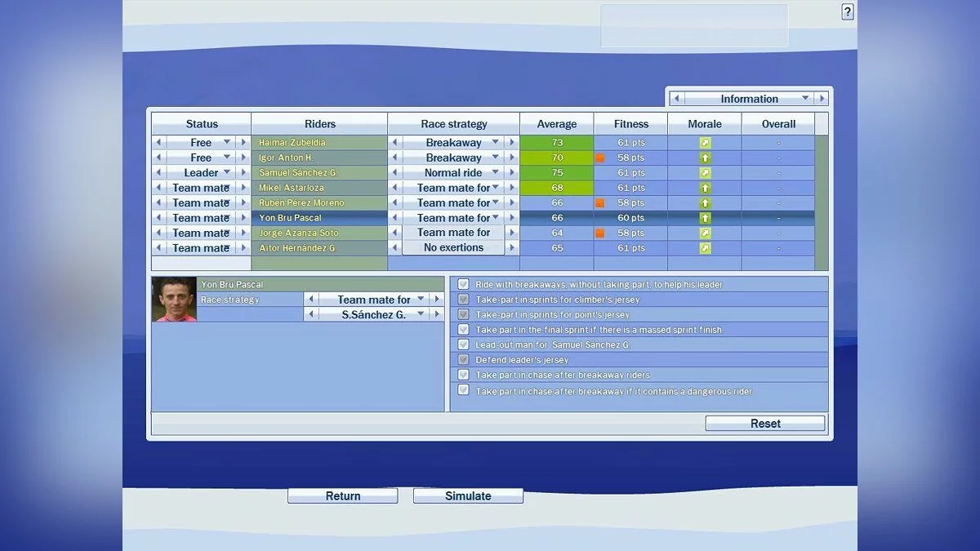Sort by Race strategy column header
This screenshot has width=980, height=551.
pos(453,124)
